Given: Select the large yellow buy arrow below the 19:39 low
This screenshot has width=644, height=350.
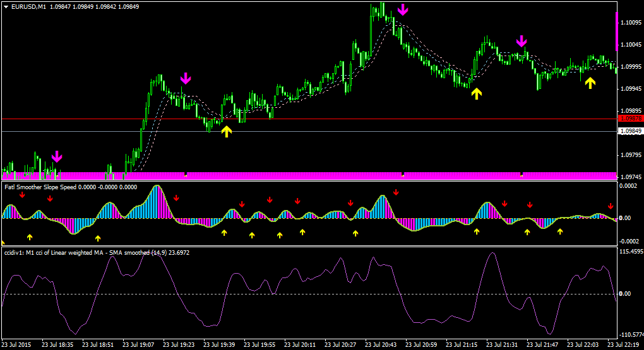Looking at the screenshot, I should 226,131.
